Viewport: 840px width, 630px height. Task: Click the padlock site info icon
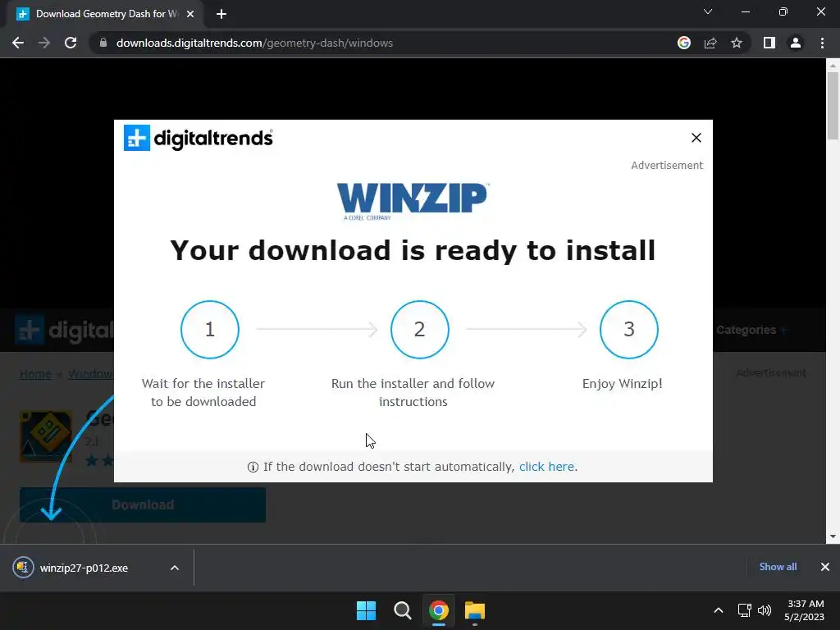click(x=103, y=43)
